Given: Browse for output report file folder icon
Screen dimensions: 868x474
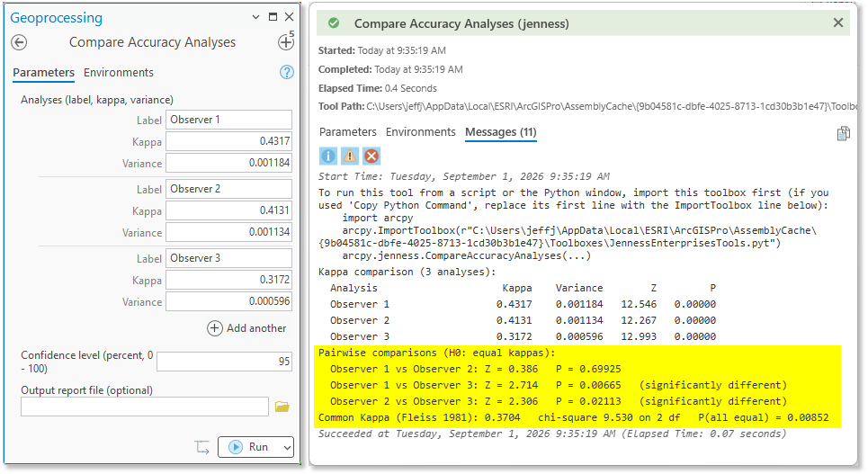Looking at the screenshot, I should click(282, 407).
